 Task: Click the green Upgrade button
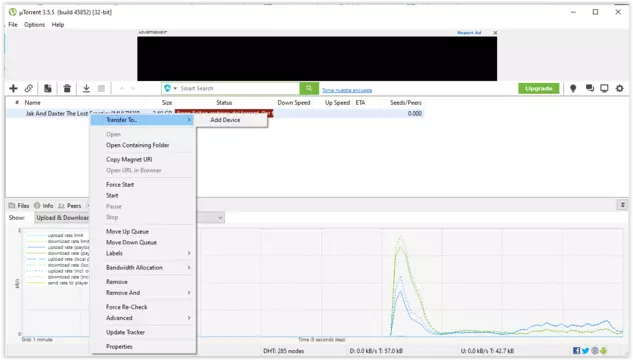pyautogui.click(x=539, y=88)
